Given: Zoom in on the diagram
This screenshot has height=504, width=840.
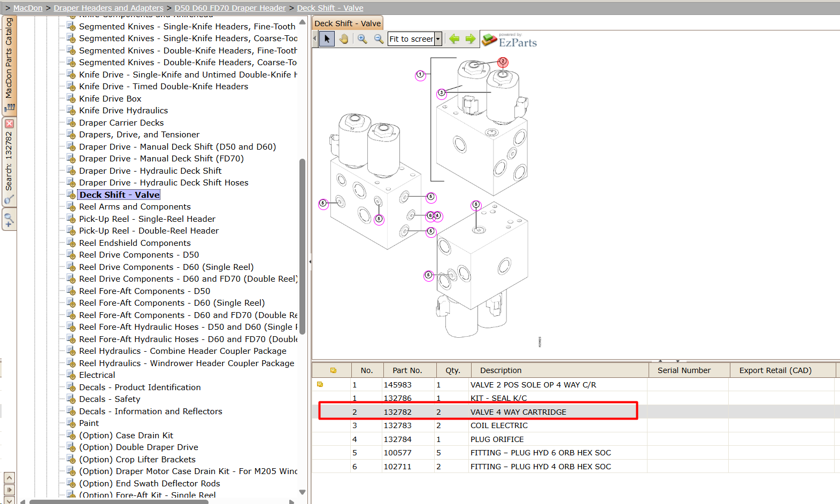Looking at the screenshot, I should [363, 39].
